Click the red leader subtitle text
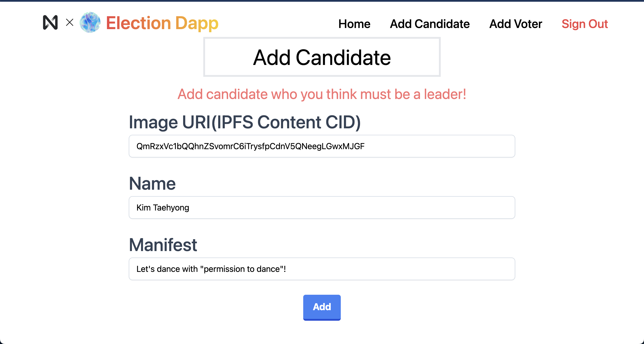 (x=322, y=94)
